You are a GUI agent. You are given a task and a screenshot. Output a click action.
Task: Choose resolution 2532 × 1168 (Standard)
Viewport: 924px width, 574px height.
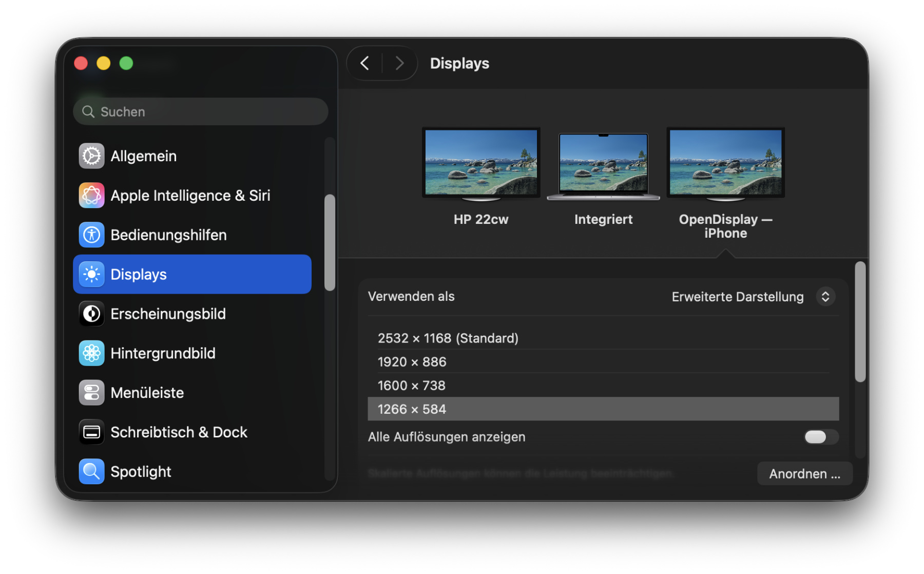pos(603,338)
